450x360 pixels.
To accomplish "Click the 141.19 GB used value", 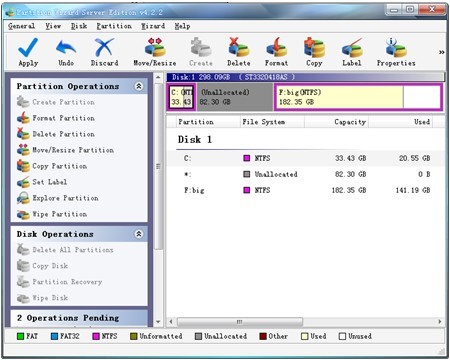I will coord(413,190).
